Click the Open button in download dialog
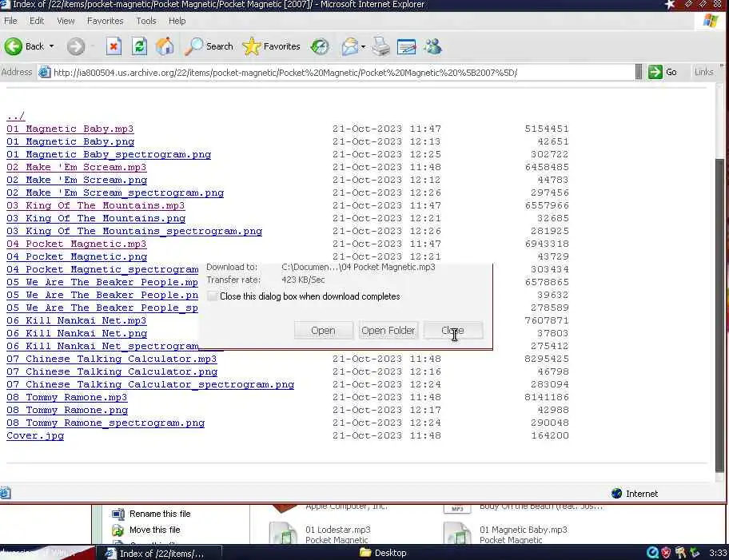Viewport: 729px width, 560px height. click(323, 331)
